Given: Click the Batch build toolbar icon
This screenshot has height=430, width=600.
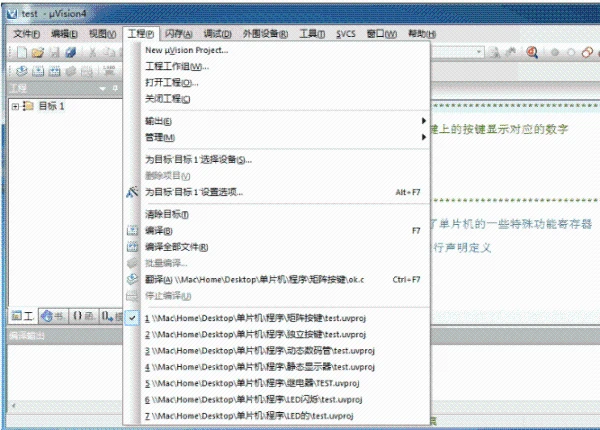Looking at the screenshot, I should (x=71, y=71).
